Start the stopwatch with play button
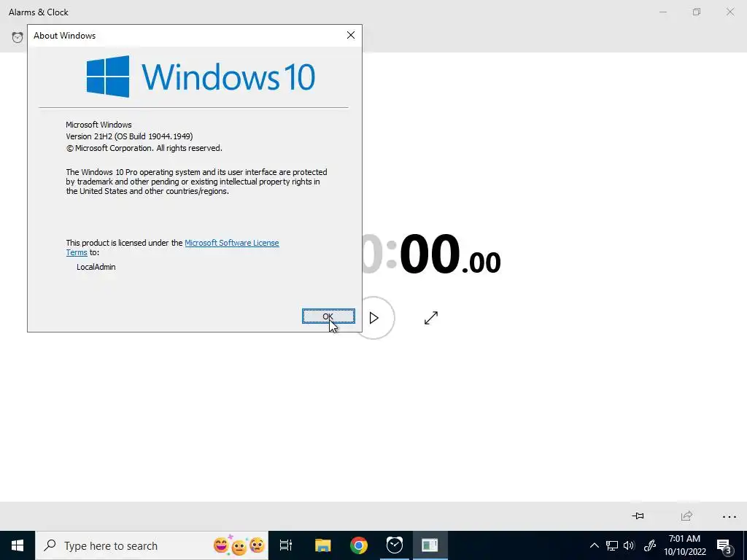 (374, 318)
